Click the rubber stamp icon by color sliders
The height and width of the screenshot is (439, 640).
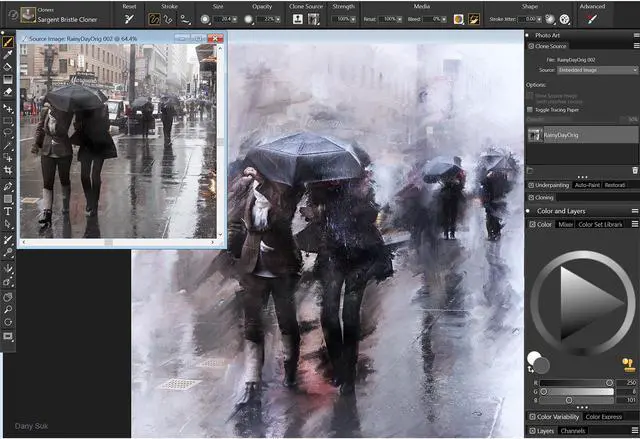pos(629,364)
